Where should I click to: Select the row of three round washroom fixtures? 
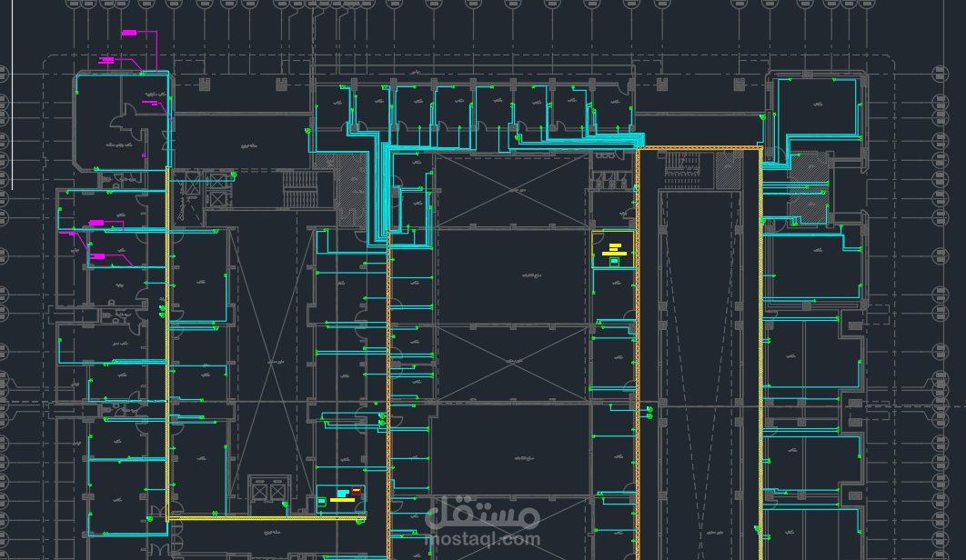pyautogui.click(x=605, y=155)
